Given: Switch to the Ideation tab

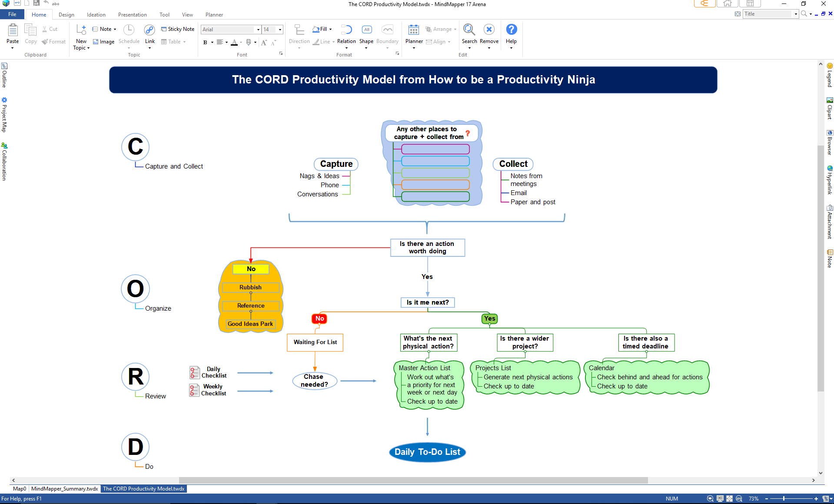Looking at the screenshot, I should (x=96, y=15).
